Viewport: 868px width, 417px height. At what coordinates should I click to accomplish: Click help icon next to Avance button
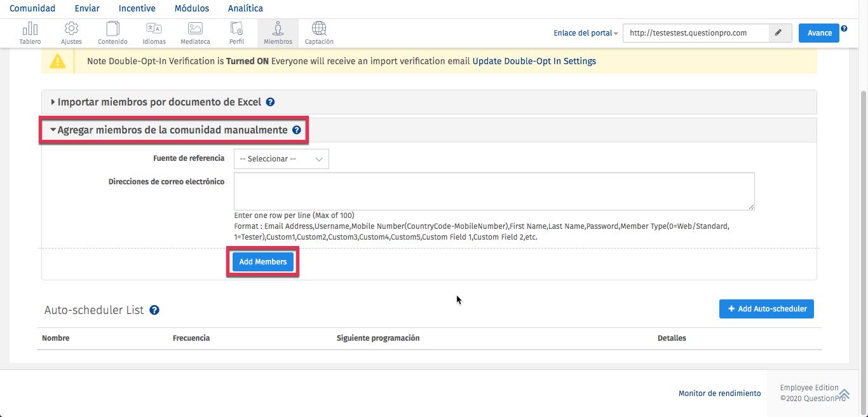[844, 29]
